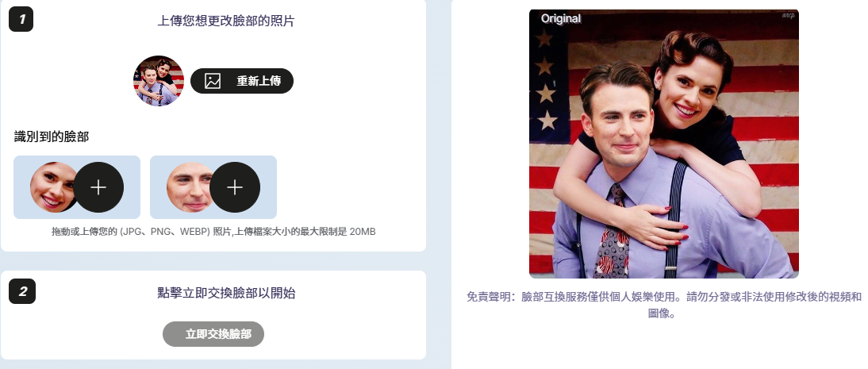Select the man's detected face thumbnail
Screen dimensions: 868x369
pos(190,187)
